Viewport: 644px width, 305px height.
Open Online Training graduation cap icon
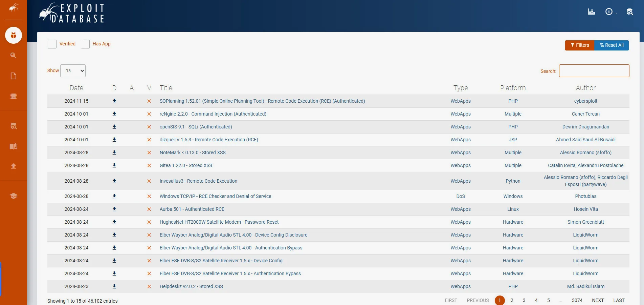pyautogui.click(x=14, y=196)
